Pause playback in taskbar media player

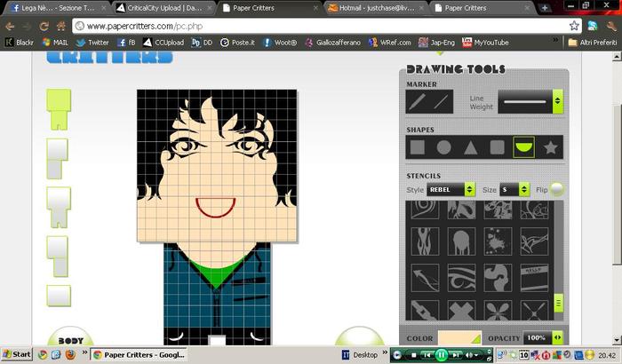tap(441, 355)
